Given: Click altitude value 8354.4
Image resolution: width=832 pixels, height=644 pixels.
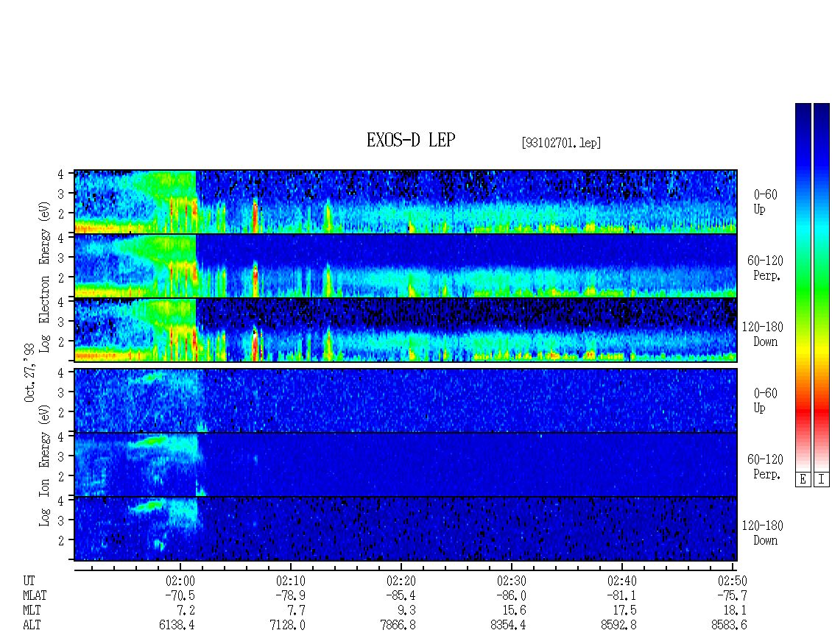Looking at the screenshot, I should [508, 626].
